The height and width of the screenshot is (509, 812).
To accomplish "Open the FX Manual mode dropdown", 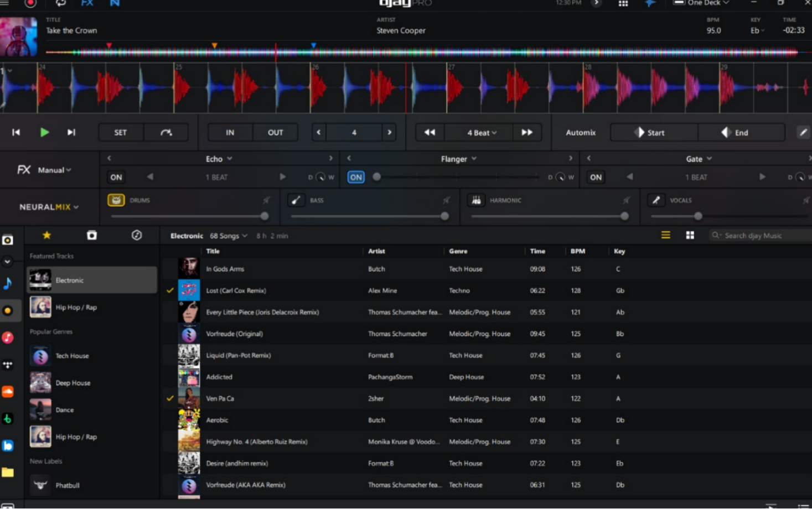I will click(x=54, y=170).
